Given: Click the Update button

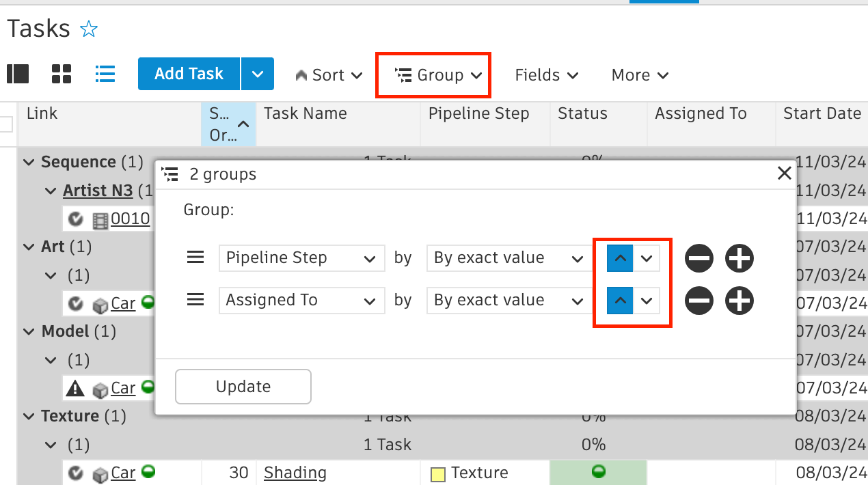Looking at the screenshot, I should point(243,386).
